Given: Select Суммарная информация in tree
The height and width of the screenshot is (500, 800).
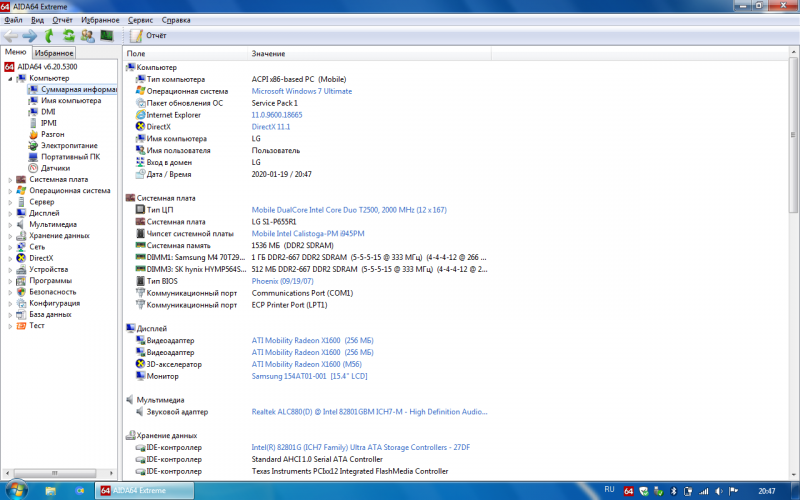Looking at the screenshot, I should (73, 89).
